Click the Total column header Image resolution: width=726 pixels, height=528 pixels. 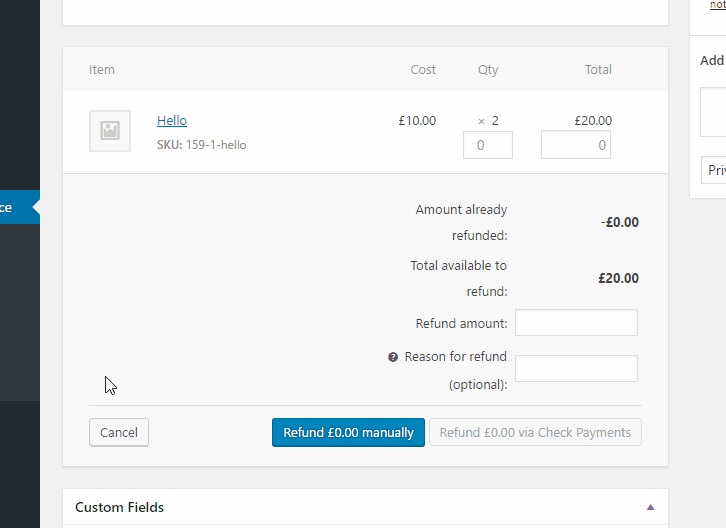(598, 70)
